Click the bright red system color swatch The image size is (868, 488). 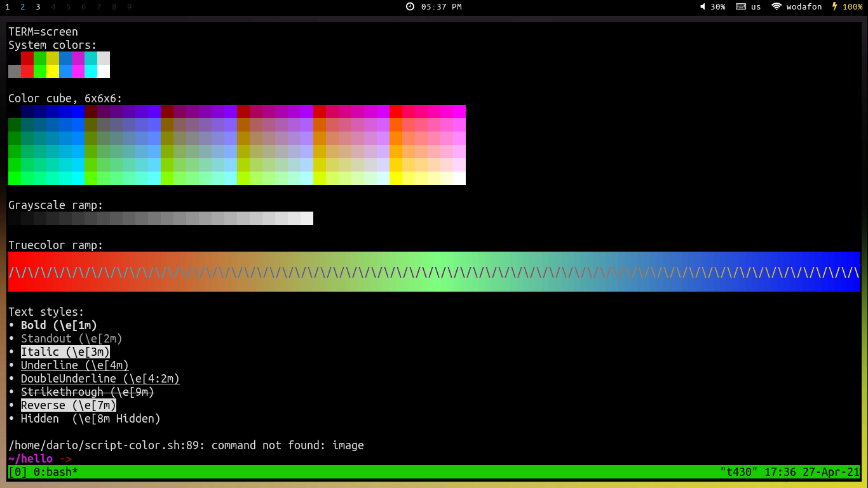[x=27, y=71]
